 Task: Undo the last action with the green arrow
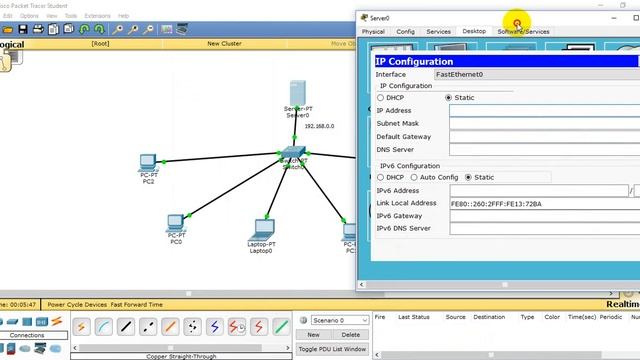pyautogui.click(x=84, y=29)
